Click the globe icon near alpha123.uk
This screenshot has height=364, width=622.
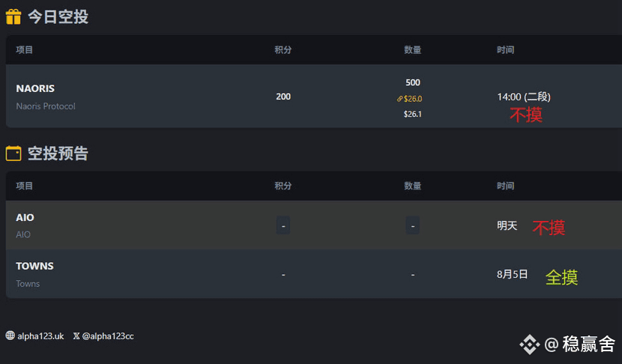pos(10,336)
